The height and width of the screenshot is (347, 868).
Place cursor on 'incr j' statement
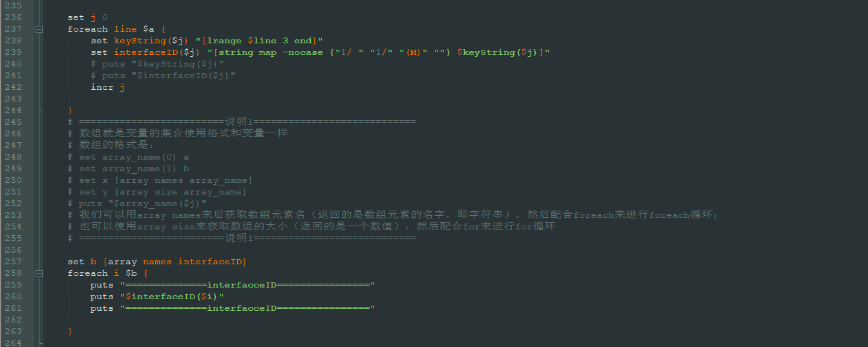[x=107, y=87]
